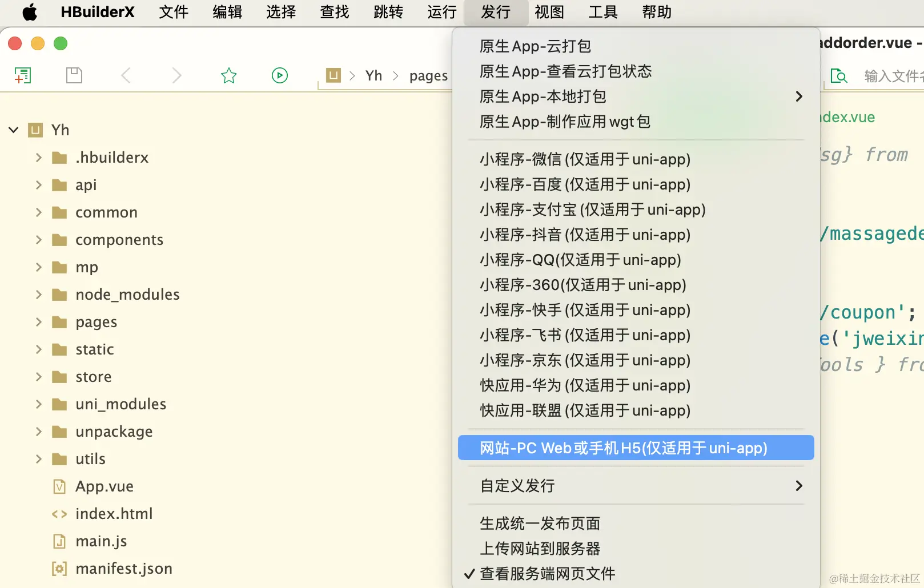Expand the .hbuilderx folder

click(39, 158)
